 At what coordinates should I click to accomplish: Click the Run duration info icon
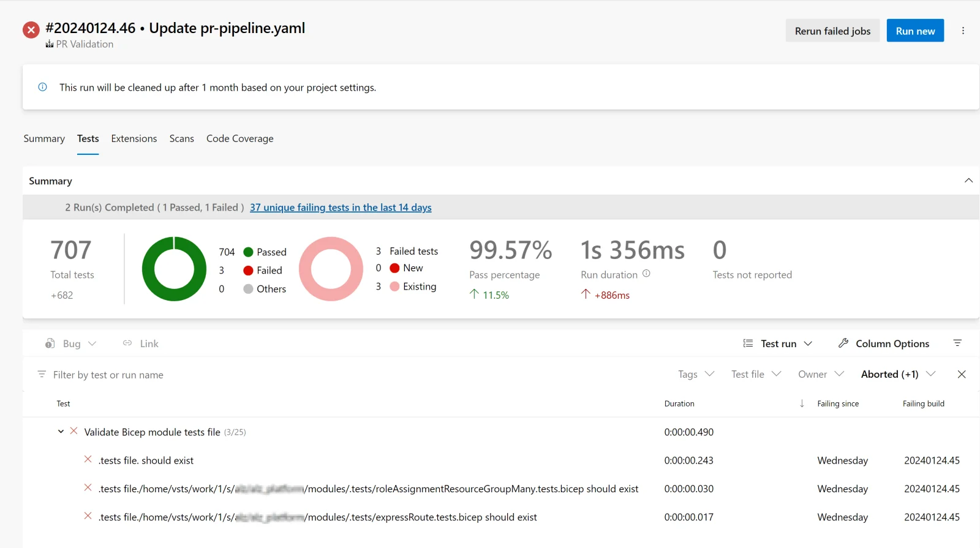[x=646, y=274]
